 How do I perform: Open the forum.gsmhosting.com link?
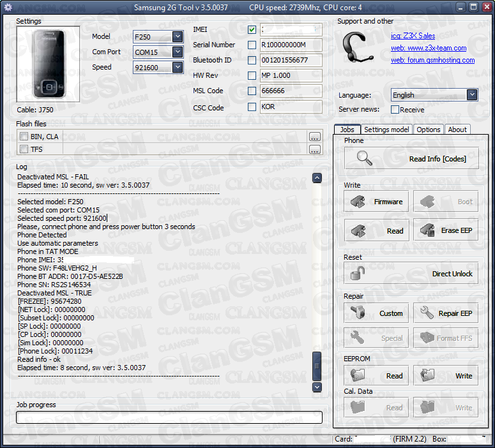[432, 60]
